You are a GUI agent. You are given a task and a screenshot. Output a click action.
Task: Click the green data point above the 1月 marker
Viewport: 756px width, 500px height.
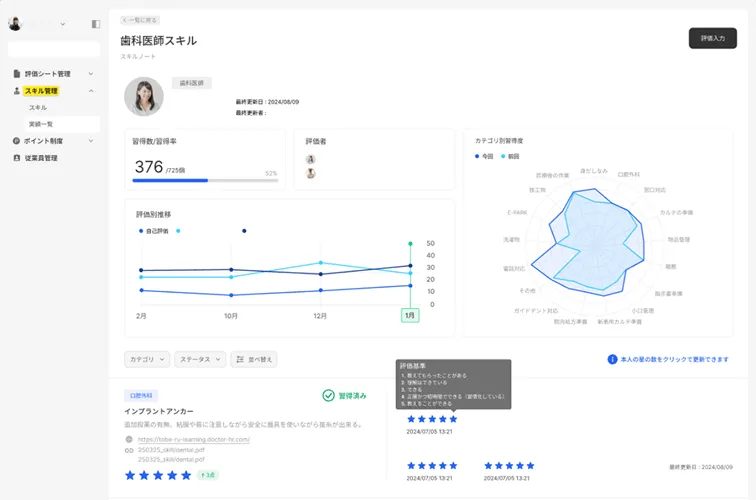[410, 243]
